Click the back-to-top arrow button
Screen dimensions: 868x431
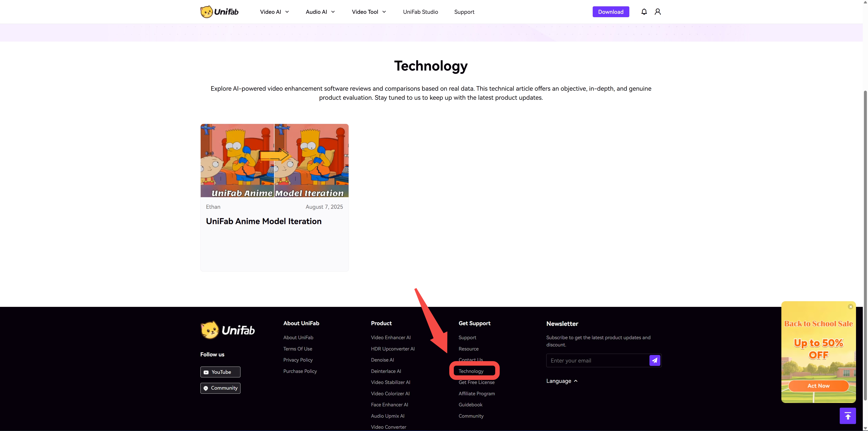(848, 416)
